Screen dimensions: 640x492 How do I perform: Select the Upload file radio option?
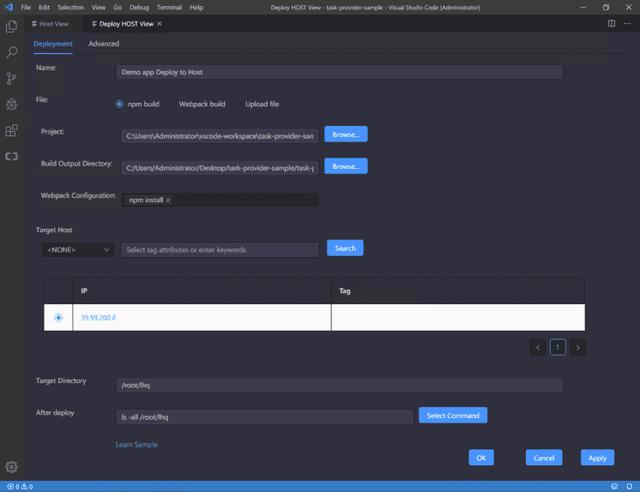point(238,104)
